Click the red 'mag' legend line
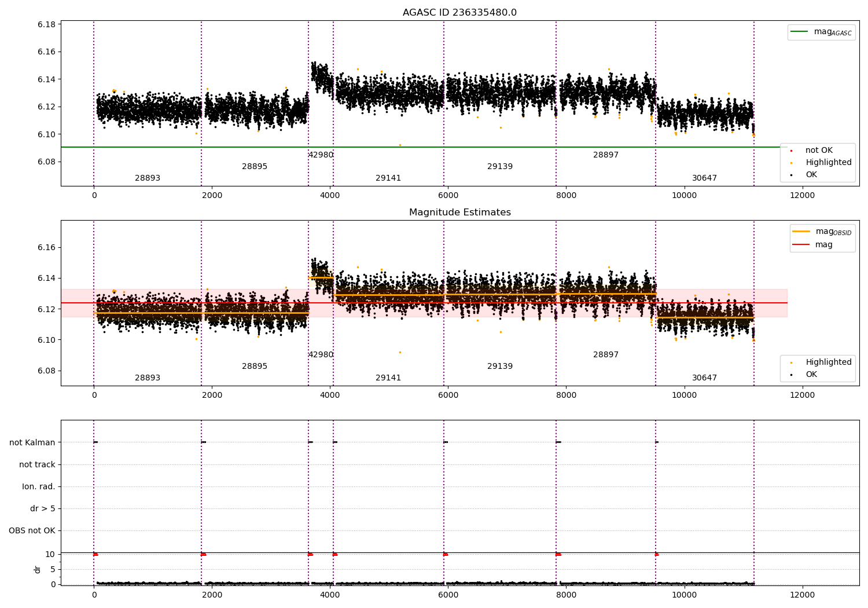This screenshot has width=868, height=608. 801,245
